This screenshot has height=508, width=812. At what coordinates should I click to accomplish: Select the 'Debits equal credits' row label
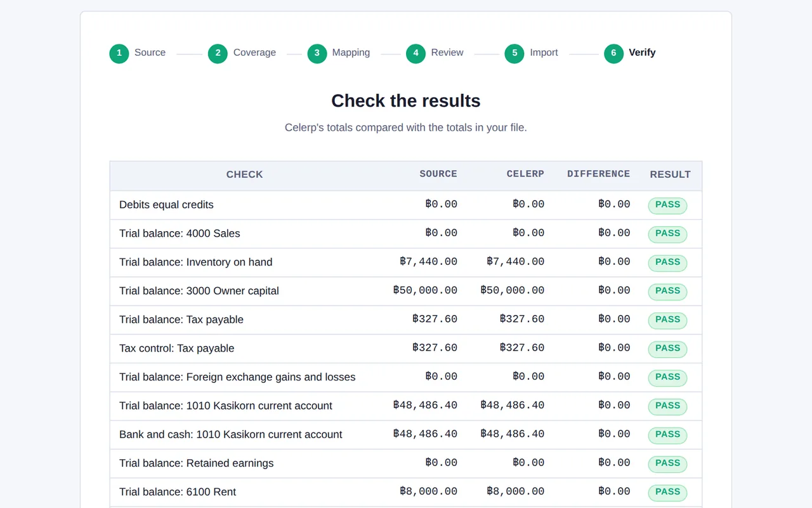point(166,205)
